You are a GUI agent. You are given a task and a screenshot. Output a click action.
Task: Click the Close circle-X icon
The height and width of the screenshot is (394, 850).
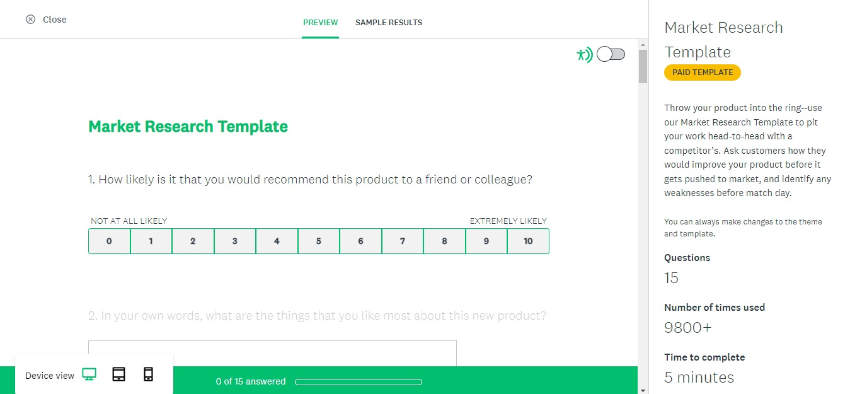coord(30,20)
